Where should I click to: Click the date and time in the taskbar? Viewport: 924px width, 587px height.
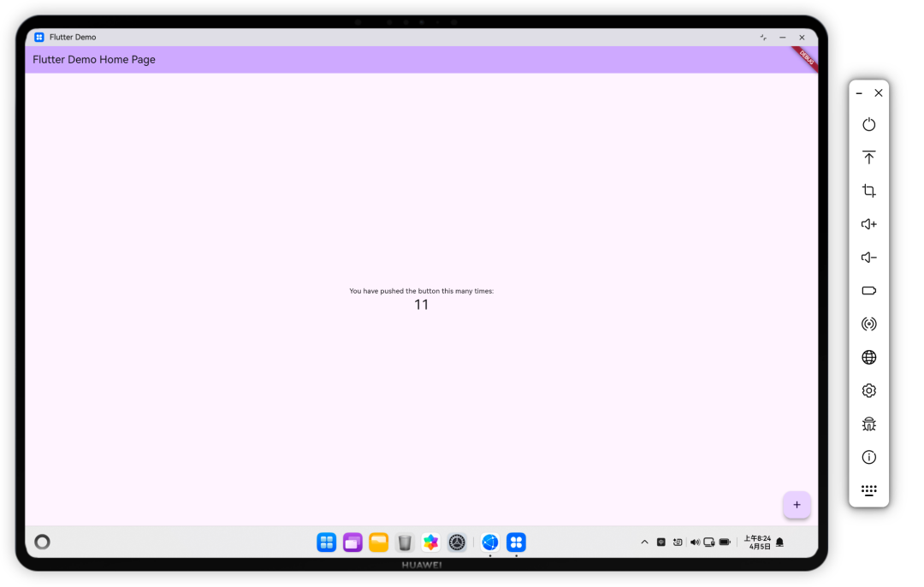click(757, 542)
